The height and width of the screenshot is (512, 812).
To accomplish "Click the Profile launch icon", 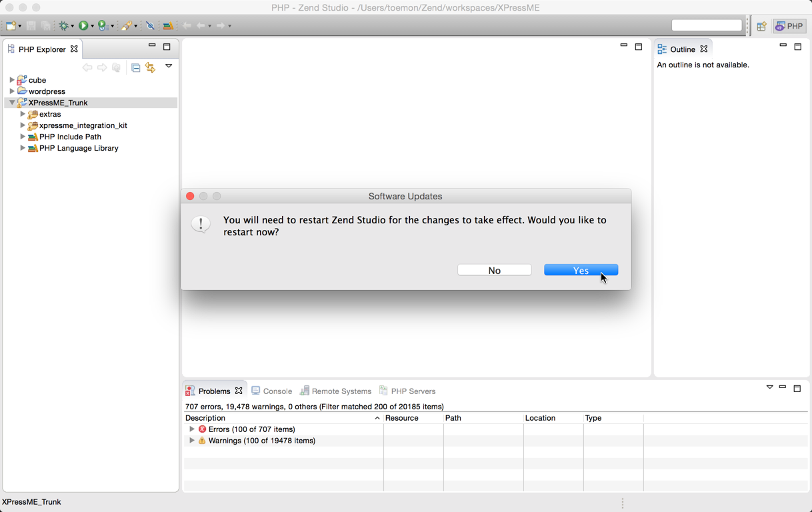I will pos(103,26).
